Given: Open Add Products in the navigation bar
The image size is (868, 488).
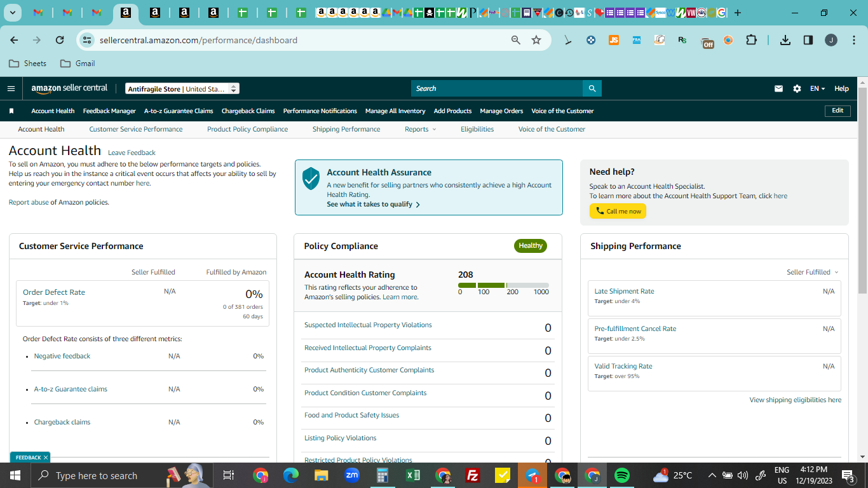Looking at the screenshot, I should (x=452, y=111).
